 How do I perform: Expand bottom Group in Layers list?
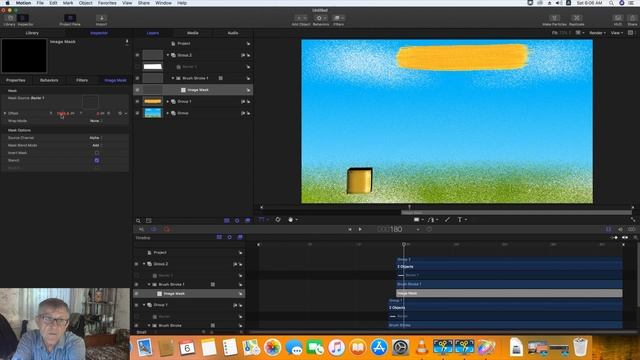[x=168, y=113]
